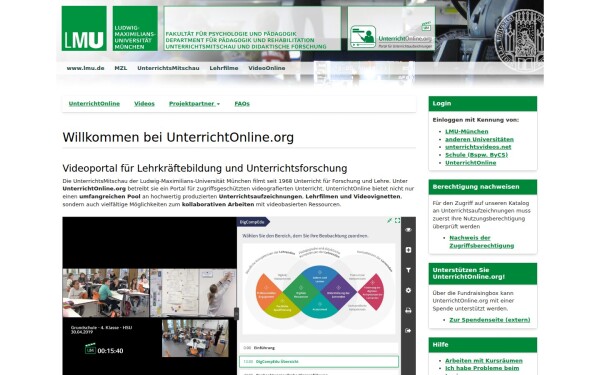Open the Videos tab
The height and width of the screenshot is (375, 600).
tap(144, 104)
